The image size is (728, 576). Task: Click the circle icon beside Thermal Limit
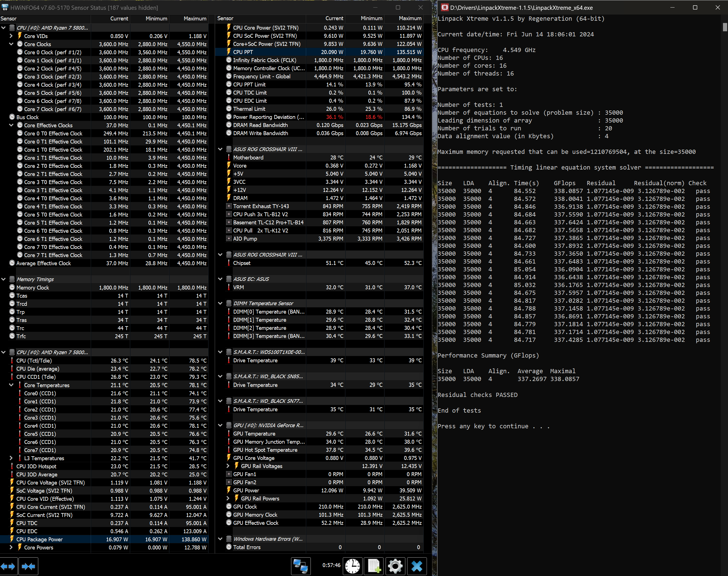coord(229,109)
